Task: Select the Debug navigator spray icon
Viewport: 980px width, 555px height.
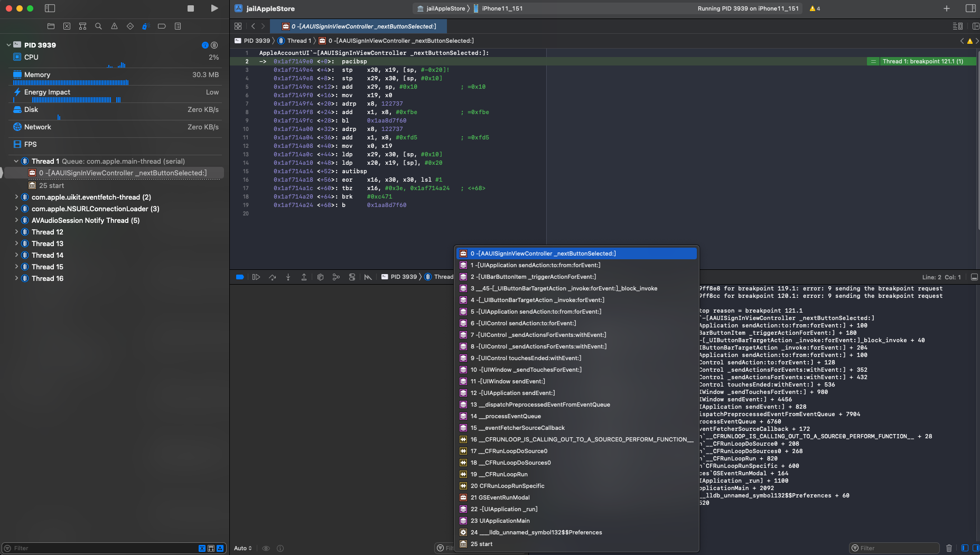Action: [146, 26]
